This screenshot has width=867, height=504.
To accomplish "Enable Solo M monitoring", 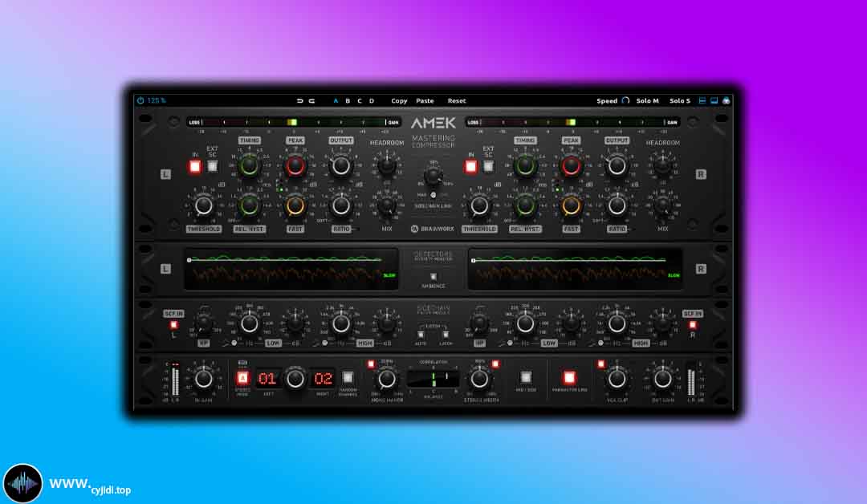I will tap(648, 100).
